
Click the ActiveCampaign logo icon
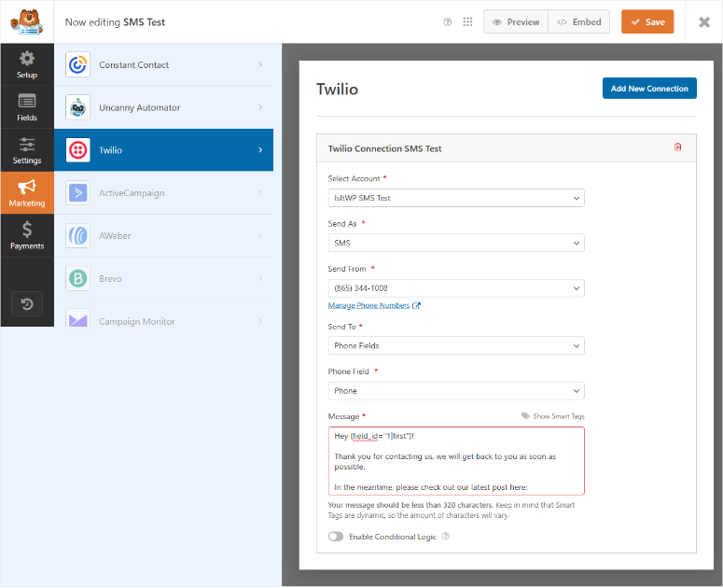coord(77,193)
